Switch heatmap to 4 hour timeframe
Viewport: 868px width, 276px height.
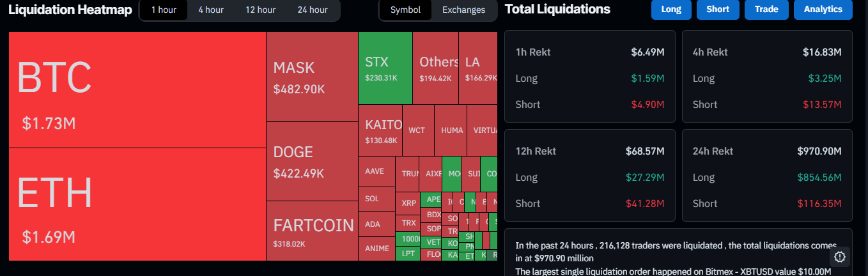pyautogui.click(x=211, y=10)
